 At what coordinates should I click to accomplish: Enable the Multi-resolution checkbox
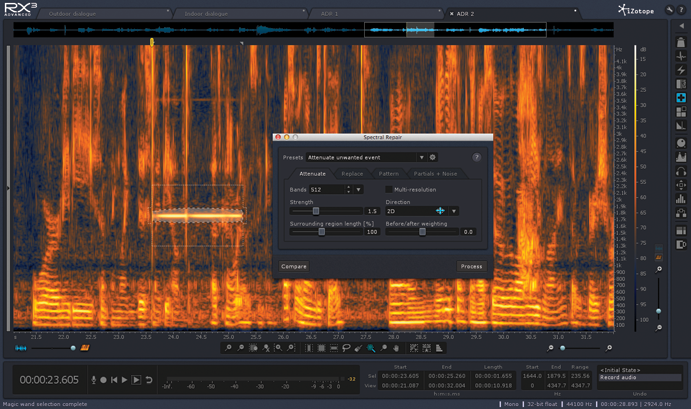pos(389,188)
